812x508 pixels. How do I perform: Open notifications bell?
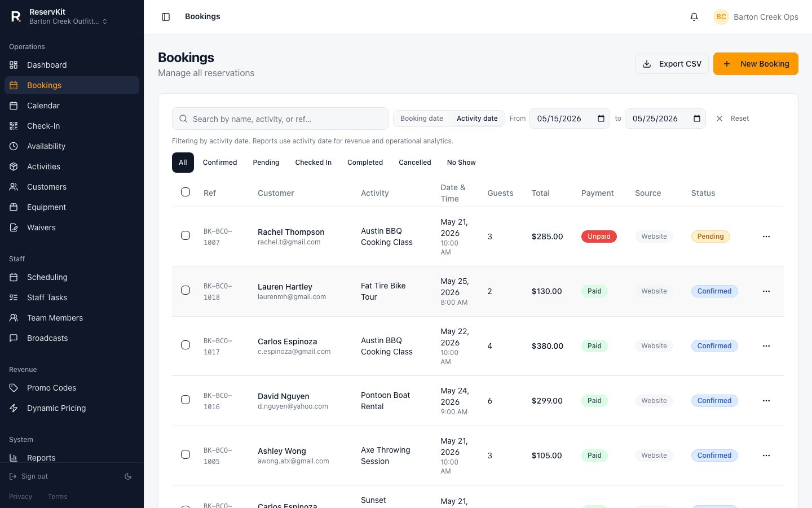coord(694,17)
